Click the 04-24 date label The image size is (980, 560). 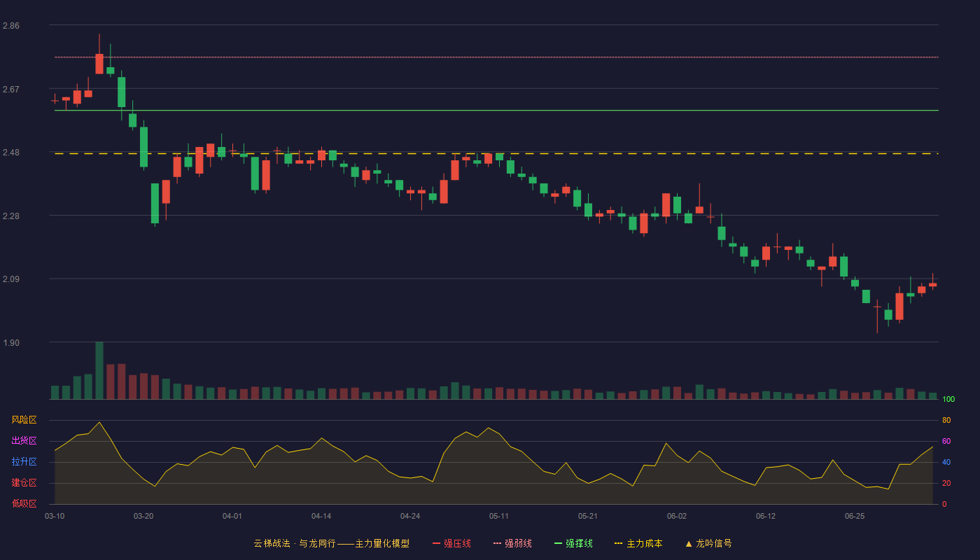(410, 516)
